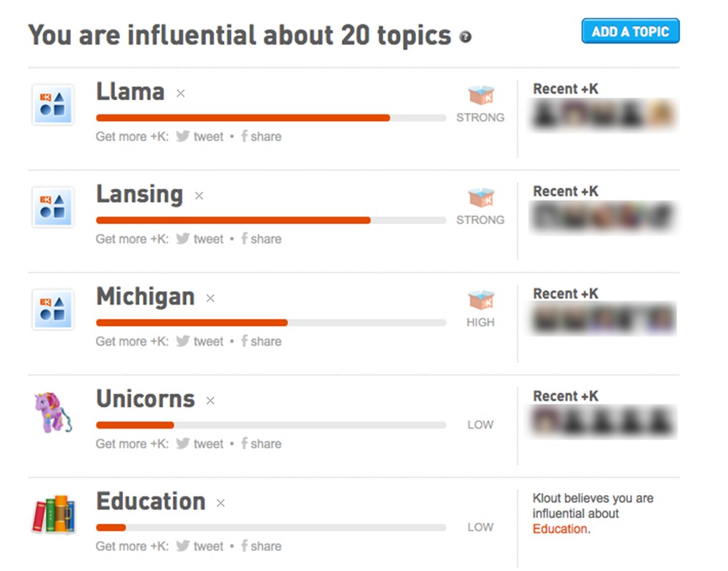Click the Llama topic icon
728x571 pixels.
(x=53, y=104)
